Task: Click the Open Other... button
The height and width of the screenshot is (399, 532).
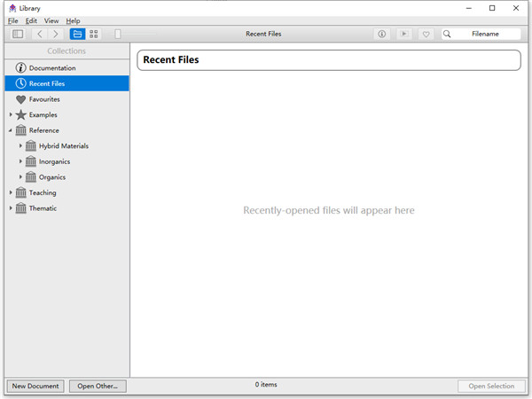Action: [98, 386]
